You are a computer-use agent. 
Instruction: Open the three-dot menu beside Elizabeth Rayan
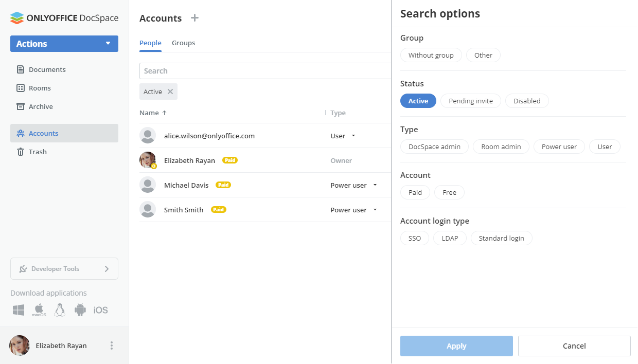pos(112,345)
